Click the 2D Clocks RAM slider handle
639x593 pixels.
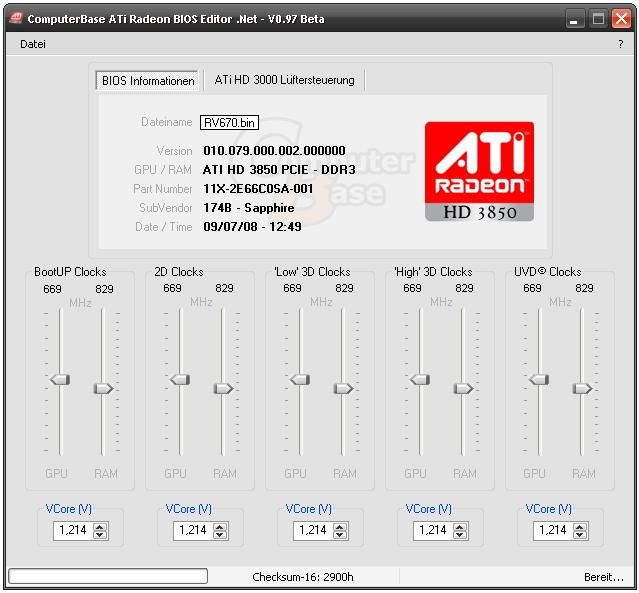tap(223, 388)
